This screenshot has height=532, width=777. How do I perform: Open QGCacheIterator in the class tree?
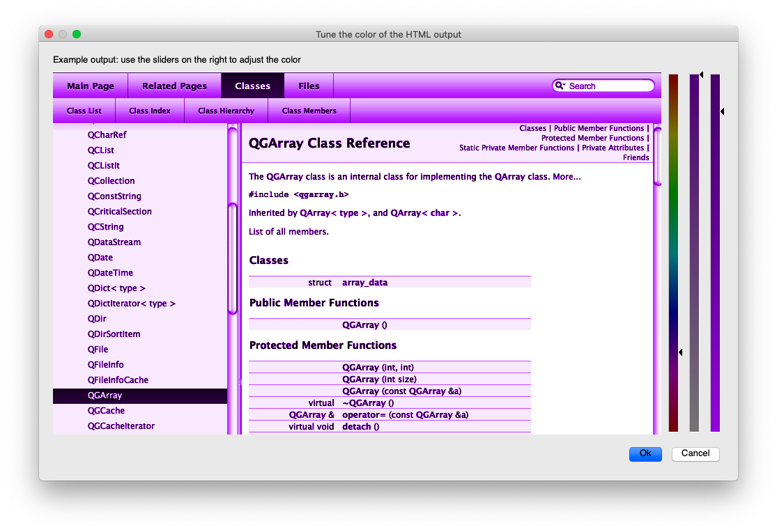click(x=121, y=426)
